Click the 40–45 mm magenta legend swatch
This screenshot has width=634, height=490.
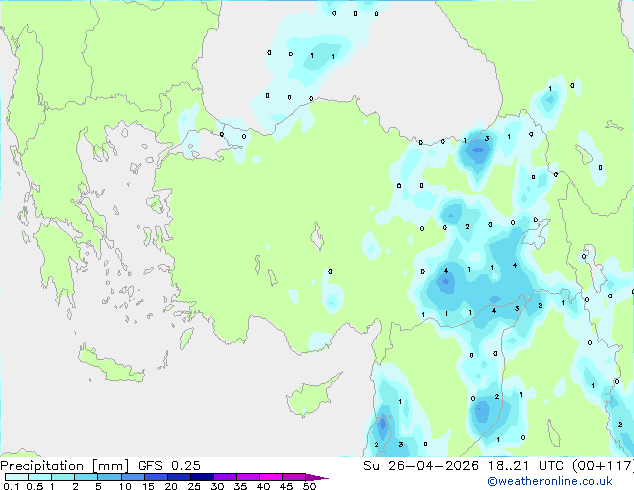pyautogui.click(x=271, y=477)
